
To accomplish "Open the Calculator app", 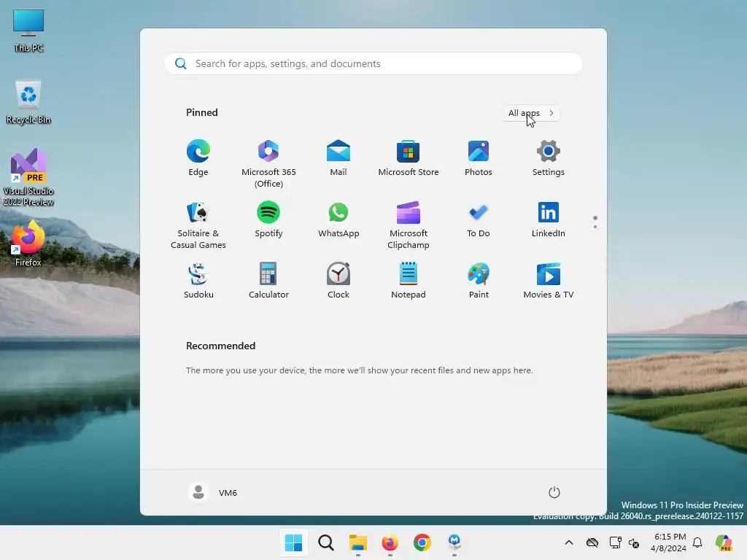I will click(x=268, y=281).
